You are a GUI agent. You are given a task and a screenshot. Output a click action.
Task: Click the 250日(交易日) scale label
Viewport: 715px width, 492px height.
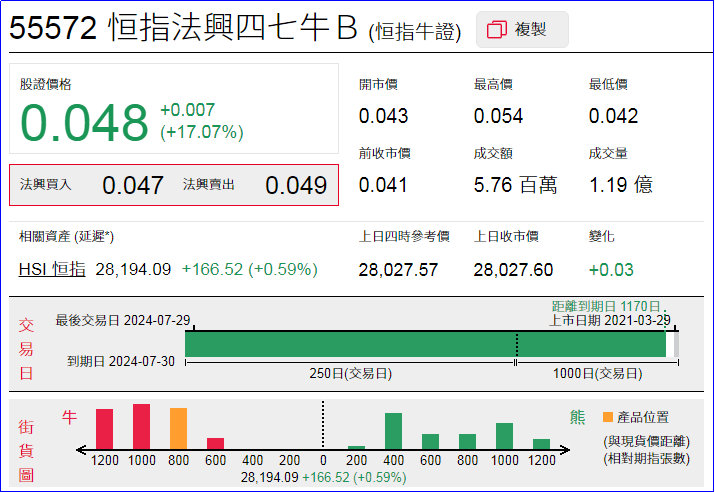pos(351,373)
